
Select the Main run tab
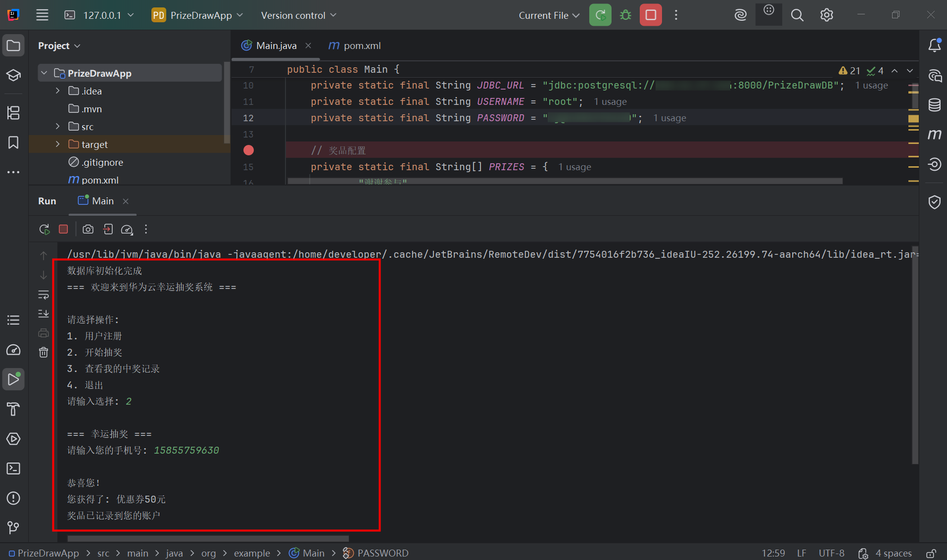click(102, 201)
